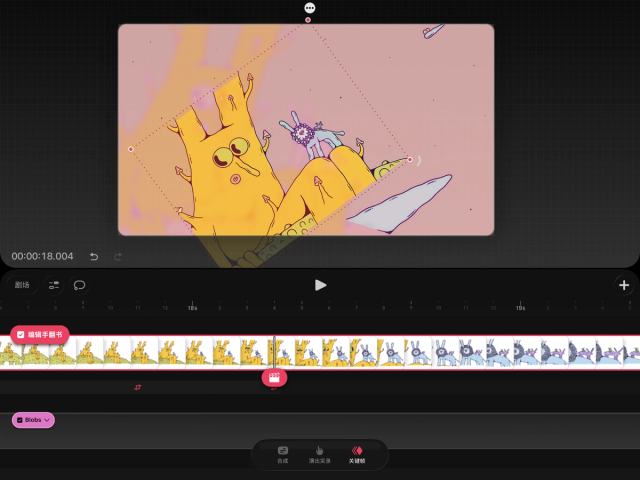
Task: Redo the last action
Action: coord(118,257)
